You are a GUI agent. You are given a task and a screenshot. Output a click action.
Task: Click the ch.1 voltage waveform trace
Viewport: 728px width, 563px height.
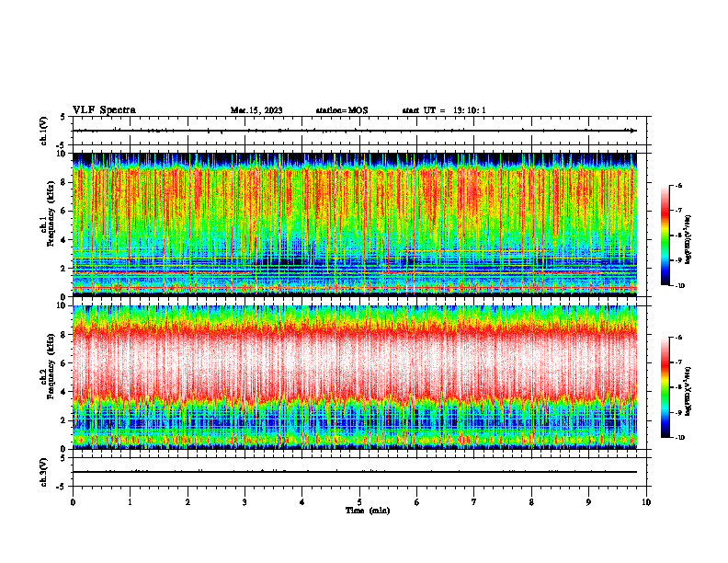pyautogui.click(x=355, y=131)
